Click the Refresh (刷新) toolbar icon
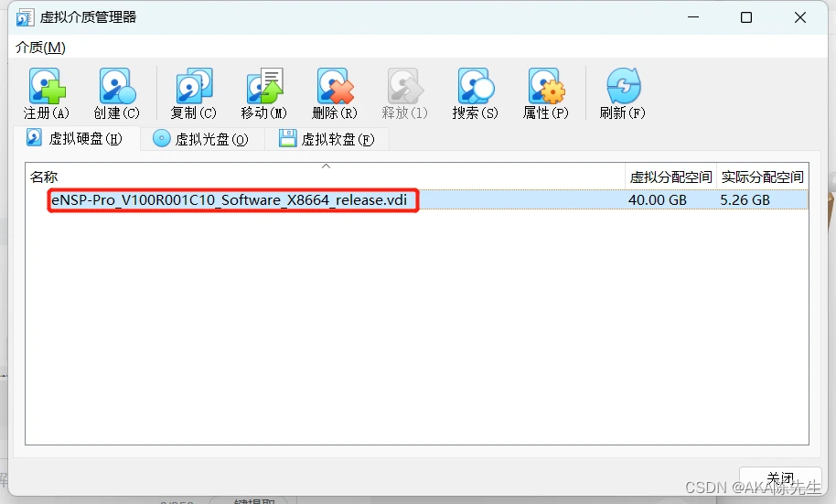This screenshot has width=836, height=504. coord(623,86)
